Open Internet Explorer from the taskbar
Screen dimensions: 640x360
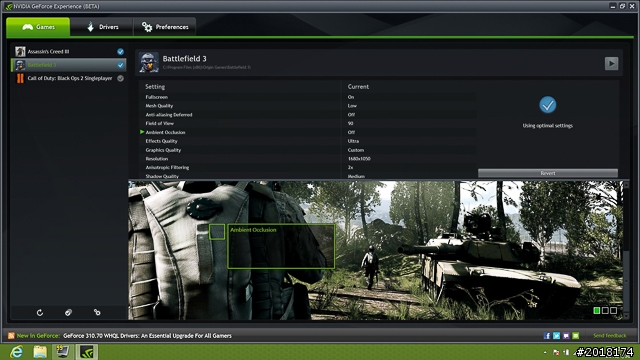[16, 352]
